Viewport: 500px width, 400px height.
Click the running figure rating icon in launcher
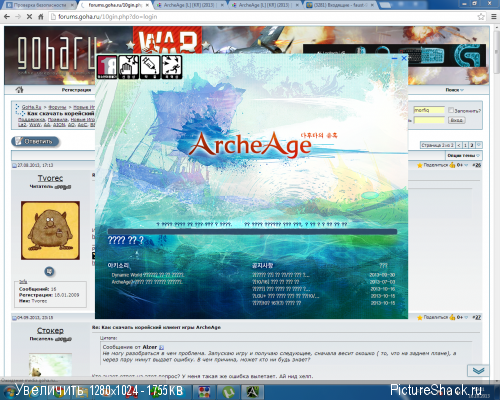click(x=172, y=67)
